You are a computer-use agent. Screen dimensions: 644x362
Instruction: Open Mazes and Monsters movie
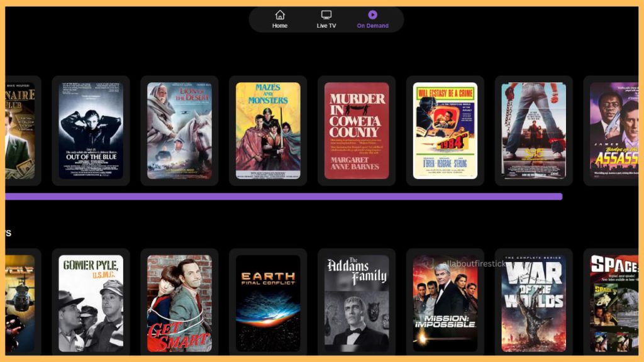click(267, 129)
